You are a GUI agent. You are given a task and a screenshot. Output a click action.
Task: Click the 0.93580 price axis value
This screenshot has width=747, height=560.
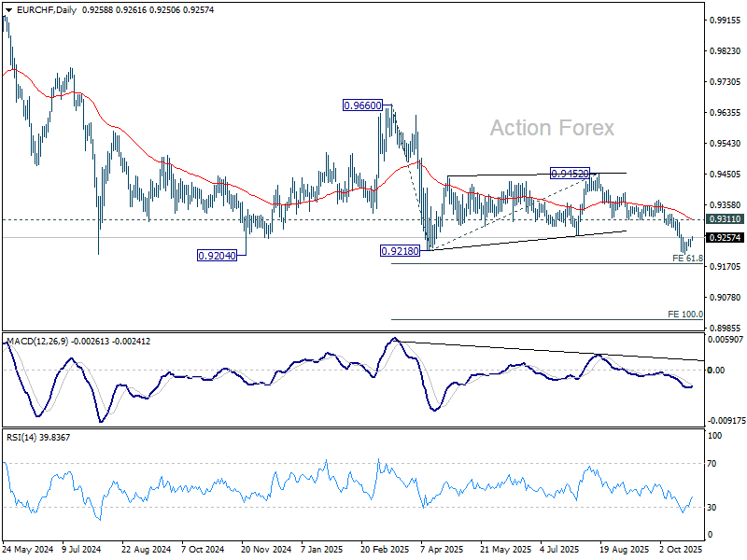tap(726, 204)
